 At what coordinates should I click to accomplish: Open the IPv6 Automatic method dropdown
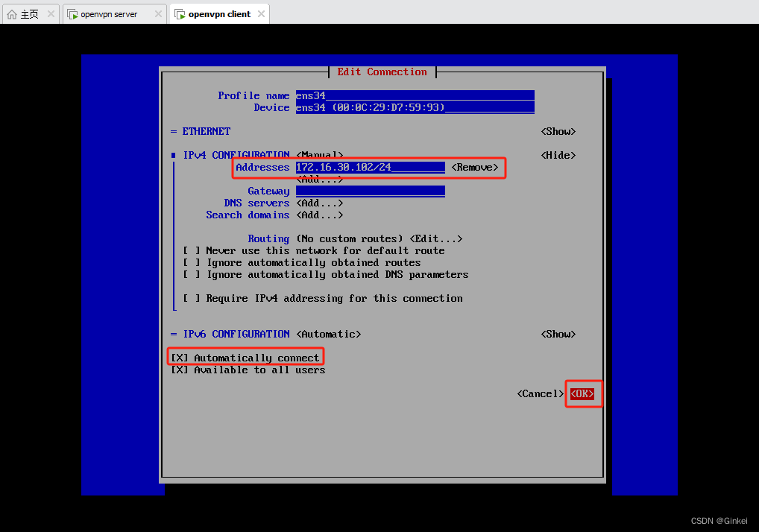pos(329,335)
